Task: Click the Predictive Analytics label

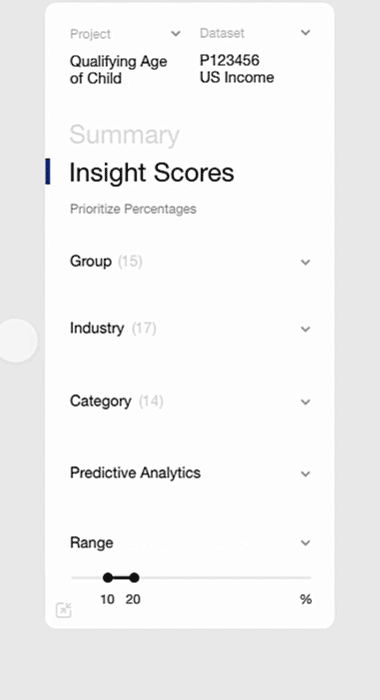Action: point(135,473)
